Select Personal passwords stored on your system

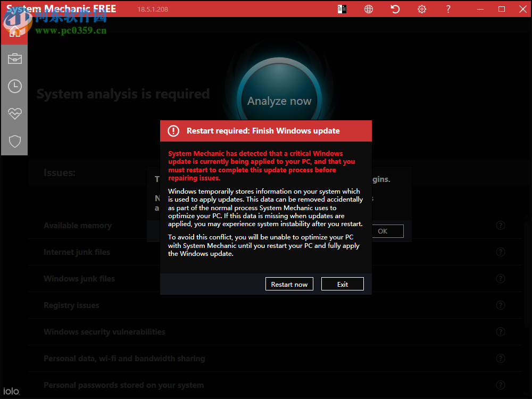(x=275, y=385)
